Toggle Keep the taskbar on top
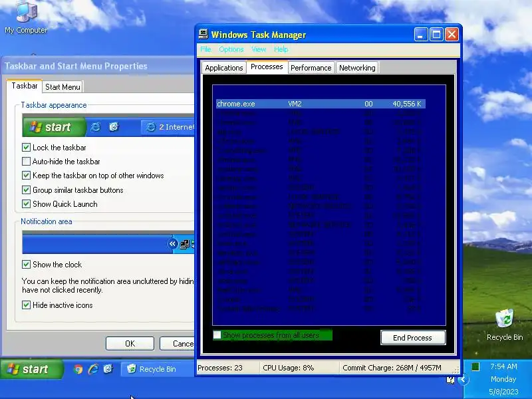This screenshot has height=399, width=532. tap(26, 176)
